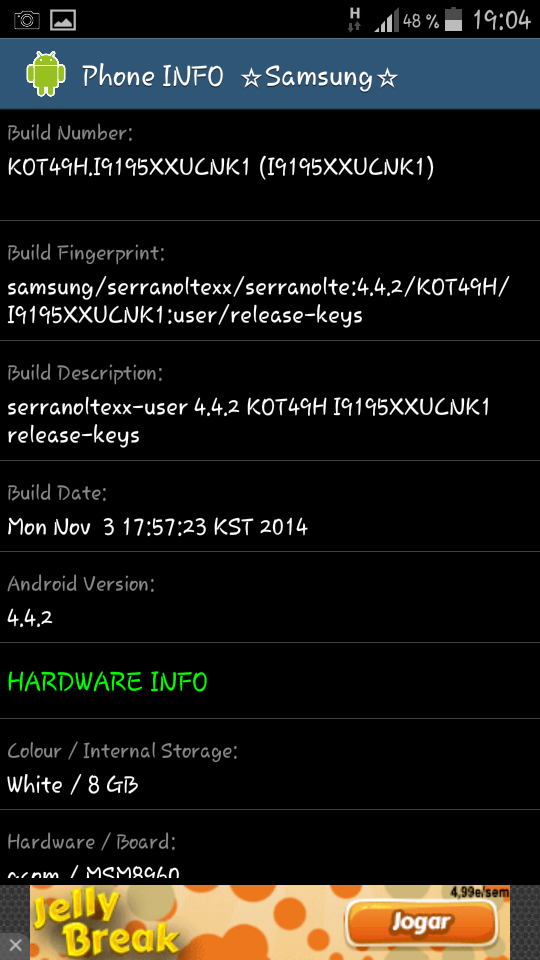Tap the HARDWARE INFO section header
Viewport: 540px width, 960px height.
[108, 681]
